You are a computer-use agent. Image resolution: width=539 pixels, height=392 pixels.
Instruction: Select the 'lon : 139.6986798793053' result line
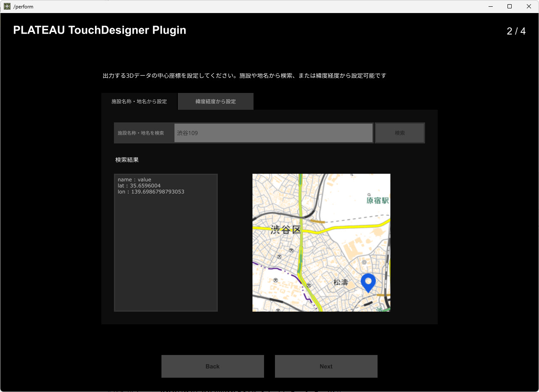point(151,192)
